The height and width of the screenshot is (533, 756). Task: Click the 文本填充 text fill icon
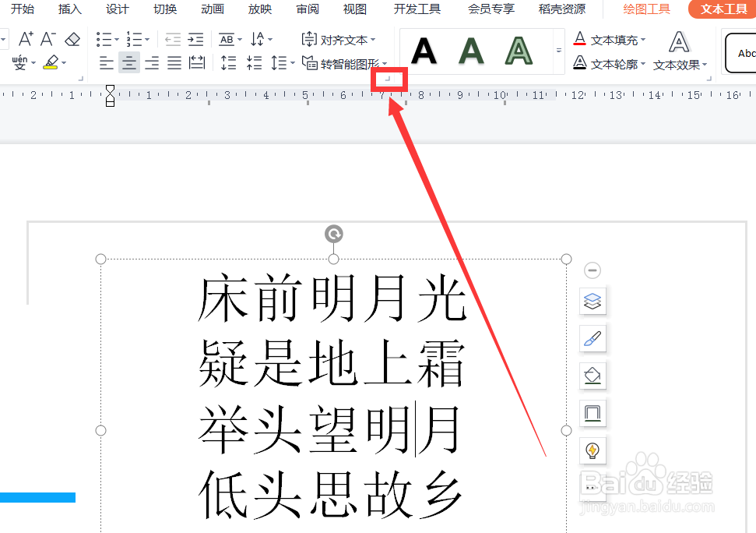coord(579,39)
